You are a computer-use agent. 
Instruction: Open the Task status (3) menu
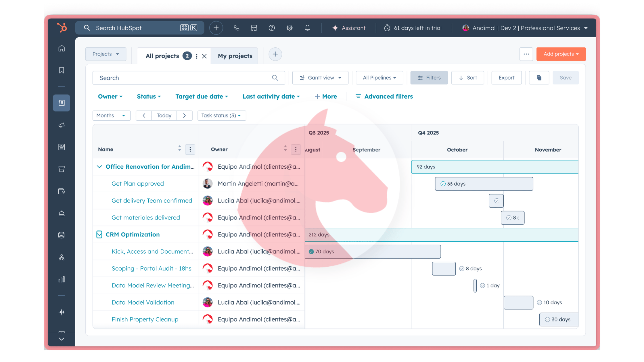tap(221, 115)
